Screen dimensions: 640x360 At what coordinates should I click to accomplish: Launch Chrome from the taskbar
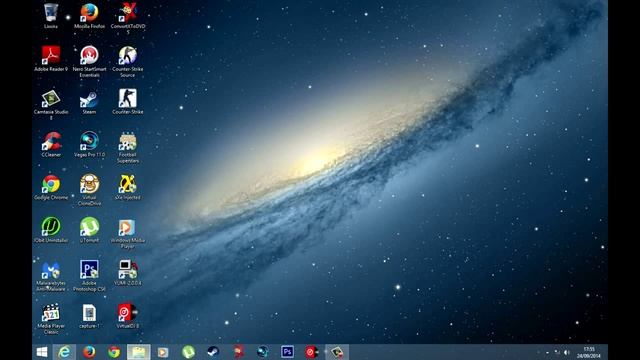tap(114, 352)
